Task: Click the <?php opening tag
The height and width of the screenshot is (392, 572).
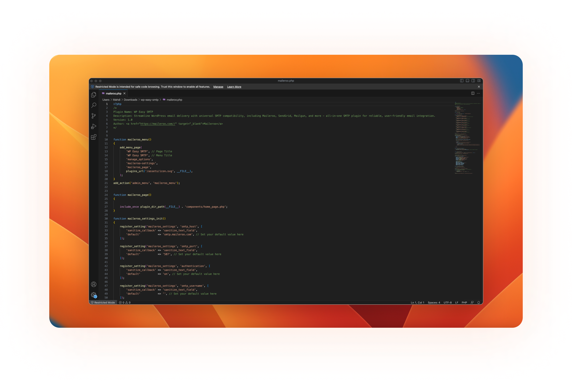Action: coord(117,104)
